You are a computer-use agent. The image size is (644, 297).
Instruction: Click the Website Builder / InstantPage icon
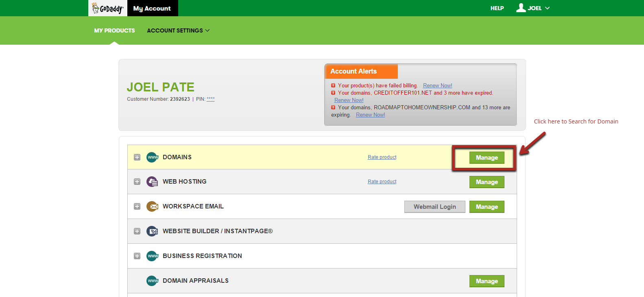tap(152, 231)
